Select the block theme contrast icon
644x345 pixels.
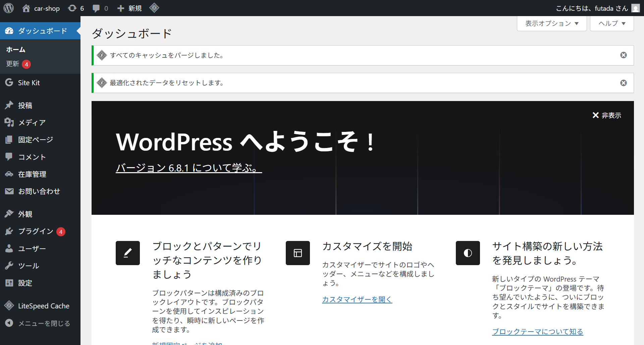tap(468, 253)
